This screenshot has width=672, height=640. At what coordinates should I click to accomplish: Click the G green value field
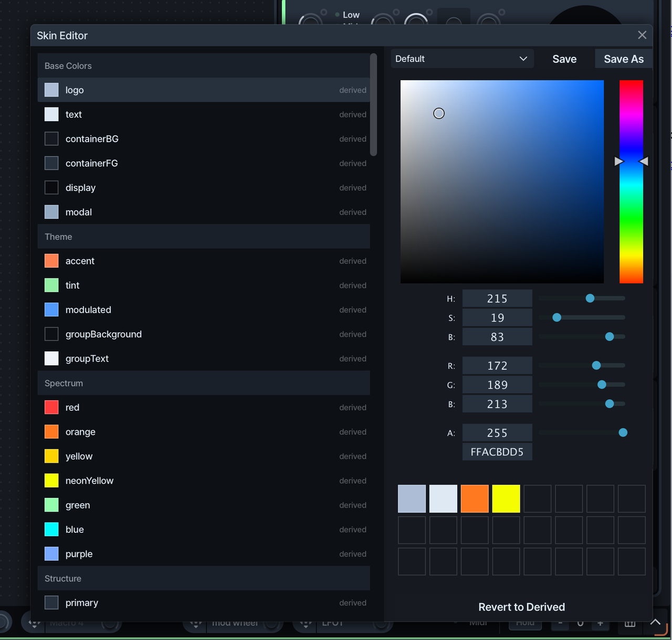pos(497,385)
